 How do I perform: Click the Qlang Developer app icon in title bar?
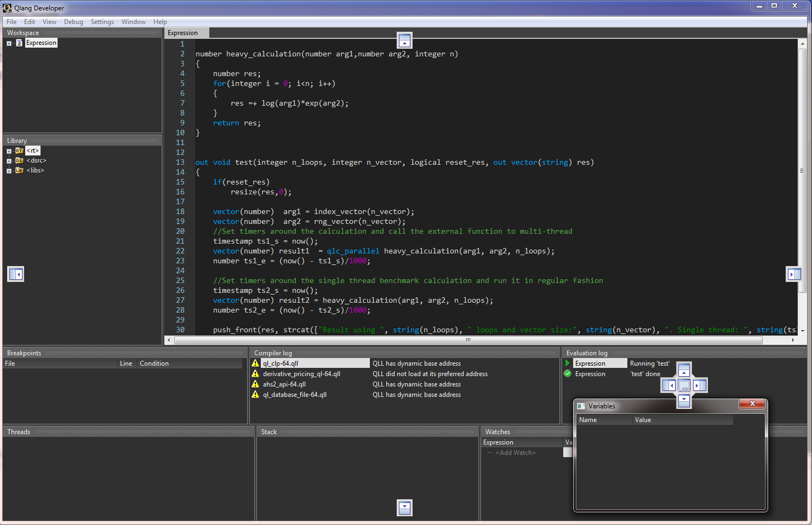(7, 8)
